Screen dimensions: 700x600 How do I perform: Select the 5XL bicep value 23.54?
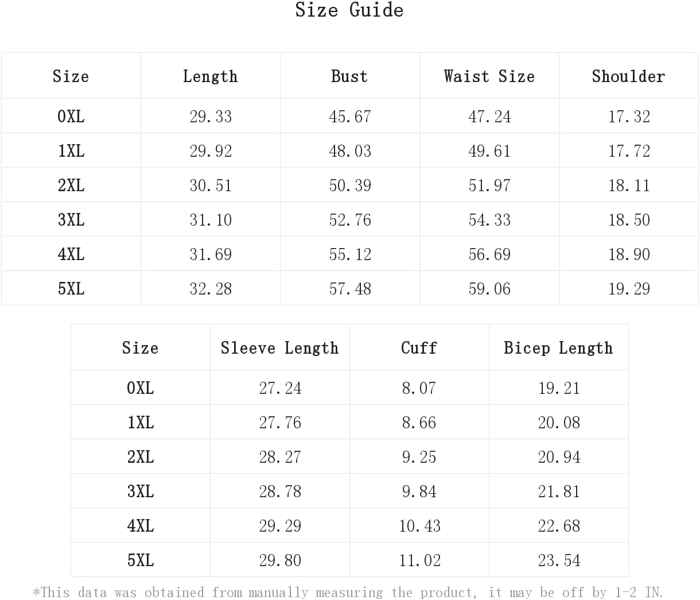click(x=559, y=560)
